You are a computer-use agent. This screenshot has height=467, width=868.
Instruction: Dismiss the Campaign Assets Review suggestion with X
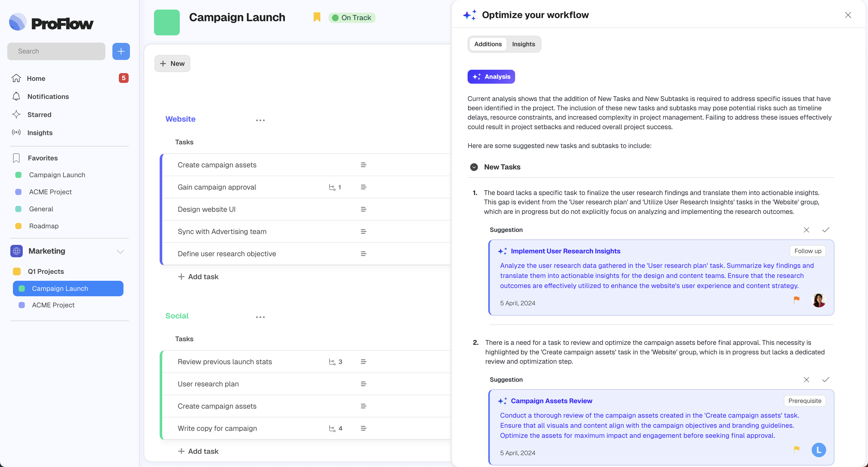click(x=806, y=380)
